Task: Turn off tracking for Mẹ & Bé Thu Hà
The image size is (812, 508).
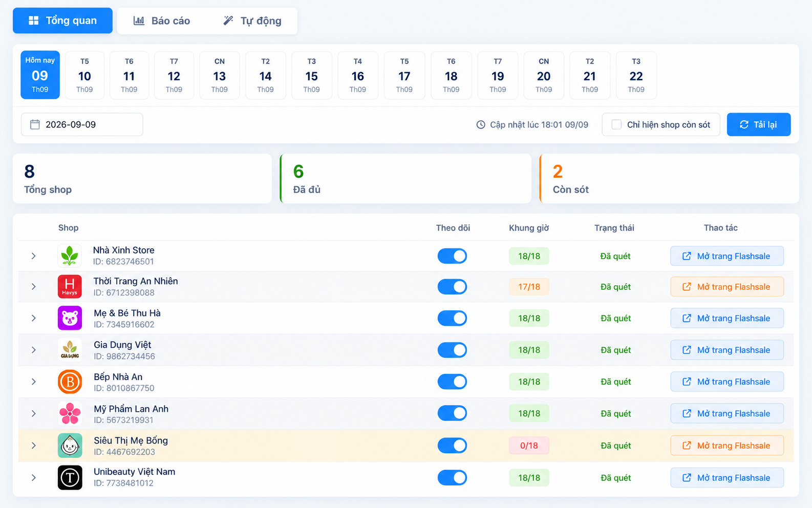Action: [452, 318]
